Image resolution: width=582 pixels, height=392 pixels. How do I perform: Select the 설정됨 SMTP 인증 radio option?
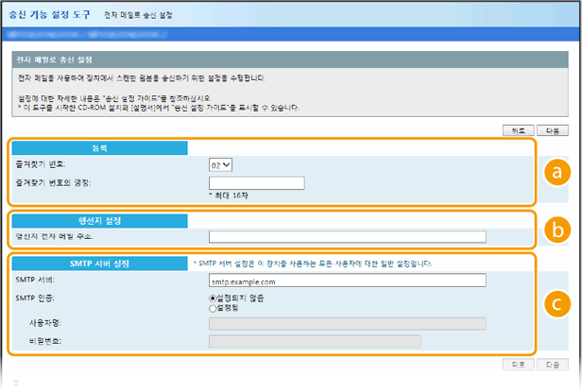click(x=213, y=307)
